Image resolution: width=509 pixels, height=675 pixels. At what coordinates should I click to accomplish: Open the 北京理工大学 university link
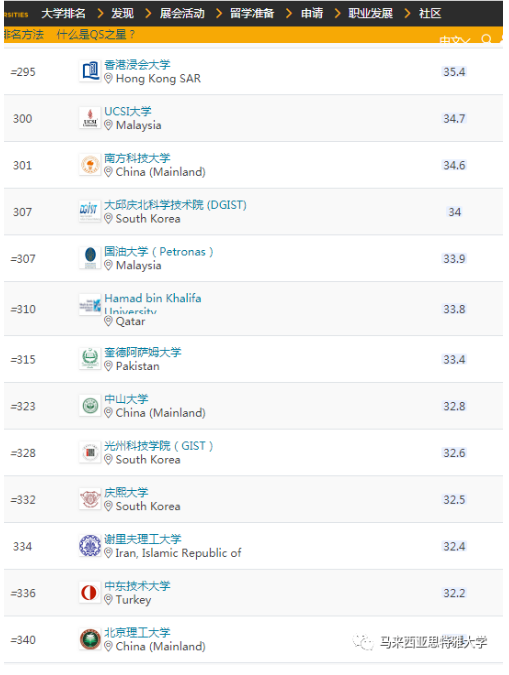coord(137,632)
